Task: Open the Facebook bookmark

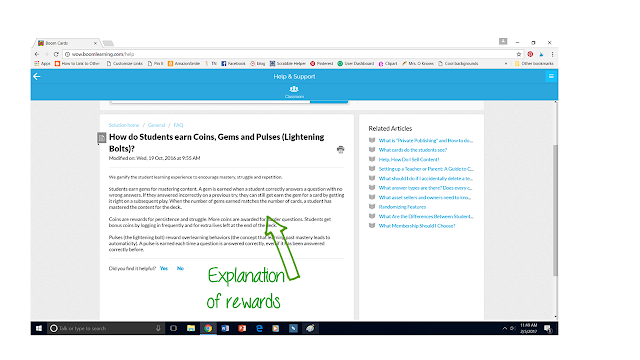Action: (x=233, y=64)
